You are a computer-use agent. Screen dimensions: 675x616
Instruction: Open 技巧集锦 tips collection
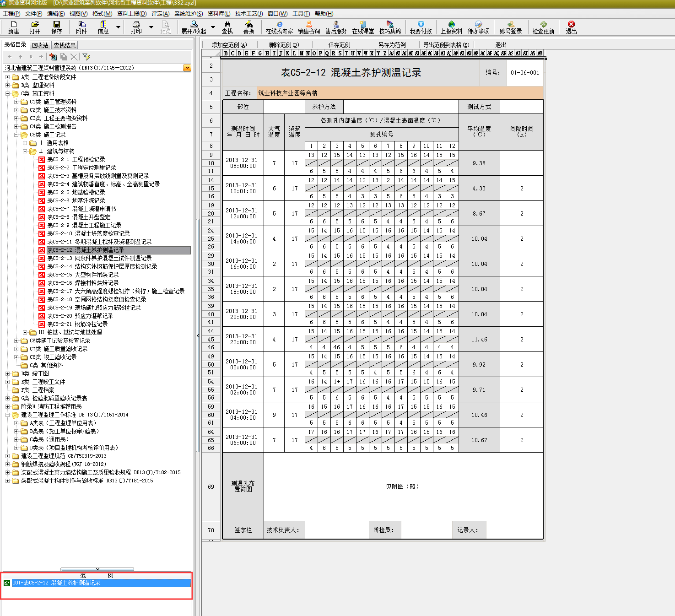coord(390,27)
